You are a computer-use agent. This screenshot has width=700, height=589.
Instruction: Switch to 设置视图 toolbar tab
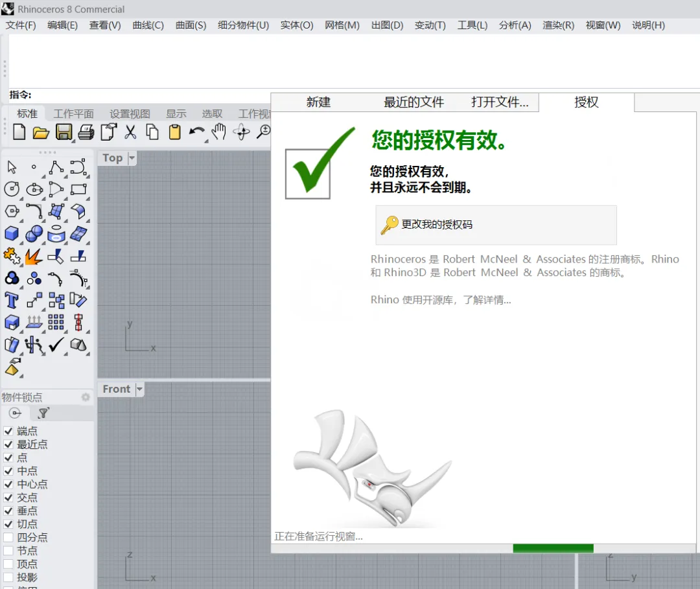(x=130, y=114)
